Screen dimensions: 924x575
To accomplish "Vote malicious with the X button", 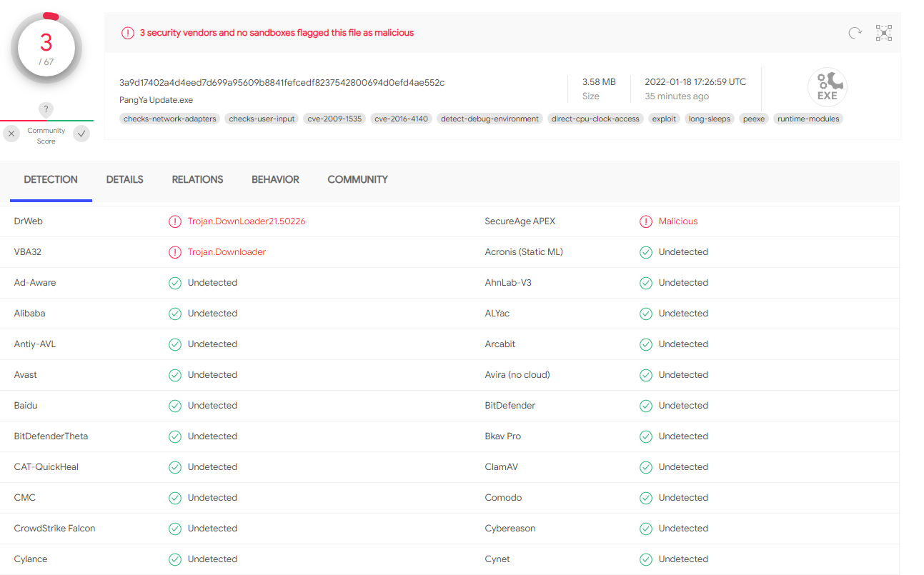I will tap(11, 134).
